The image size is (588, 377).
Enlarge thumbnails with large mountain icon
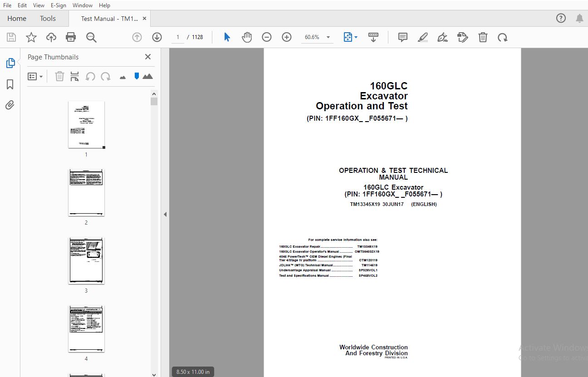[147, 76]
